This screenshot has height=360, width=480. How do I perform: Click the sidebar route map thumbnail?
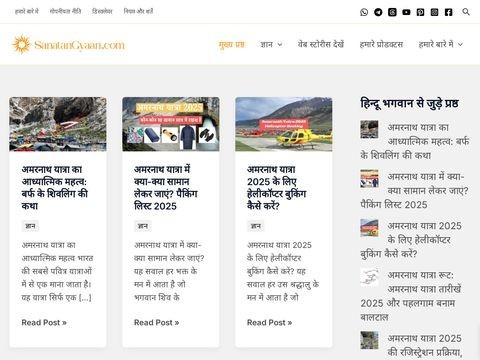click(x=369, y=277)
